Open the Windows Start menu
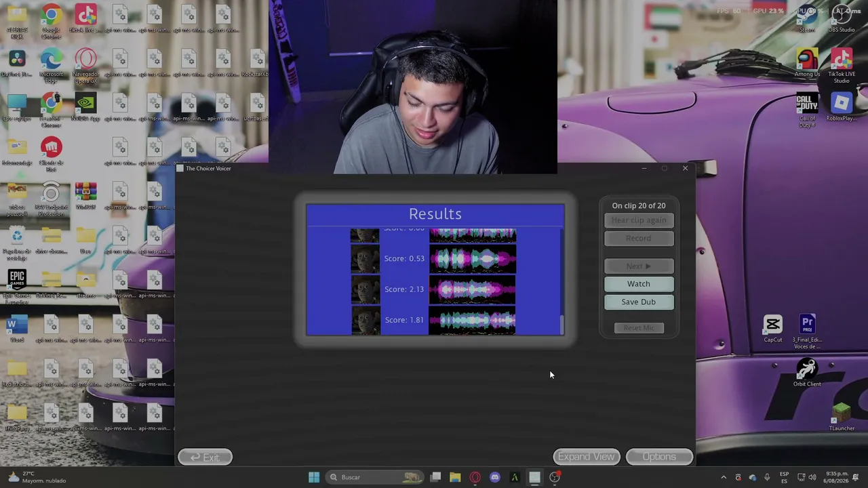The image size is (868, 488). [314, 477]
